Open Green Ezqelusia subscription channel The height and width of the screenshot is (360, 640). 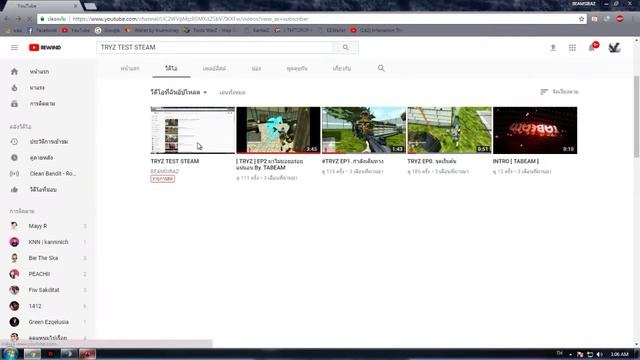(48, 322)
